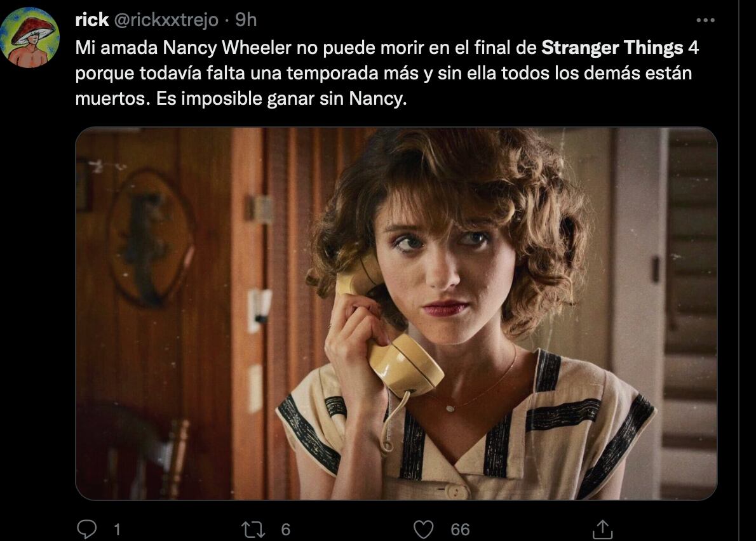Visit the @rickxxtrejo handle
The width and height of the screenshot is (756, 541).
click(166, 20)
